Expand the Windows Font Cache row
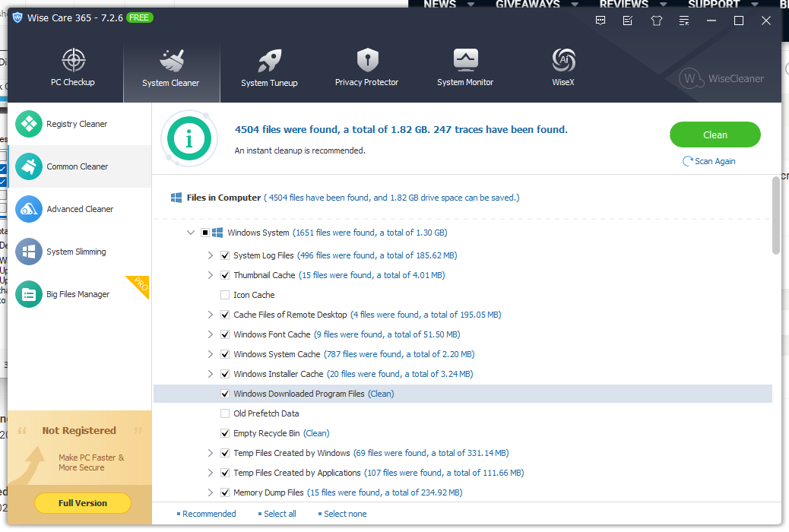 pyautogui.click(x=211, y=334)
